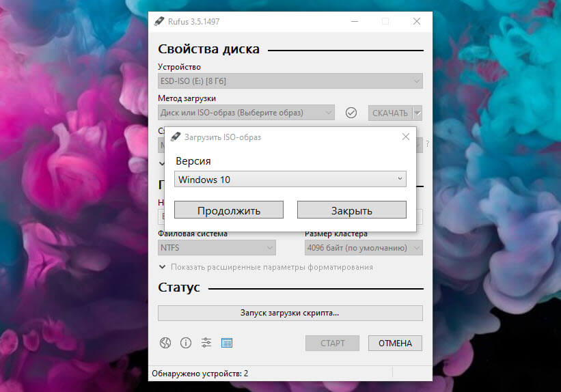Close the Rufus main window
This screenshot has height=392, width=561.
tap(416, 21)
